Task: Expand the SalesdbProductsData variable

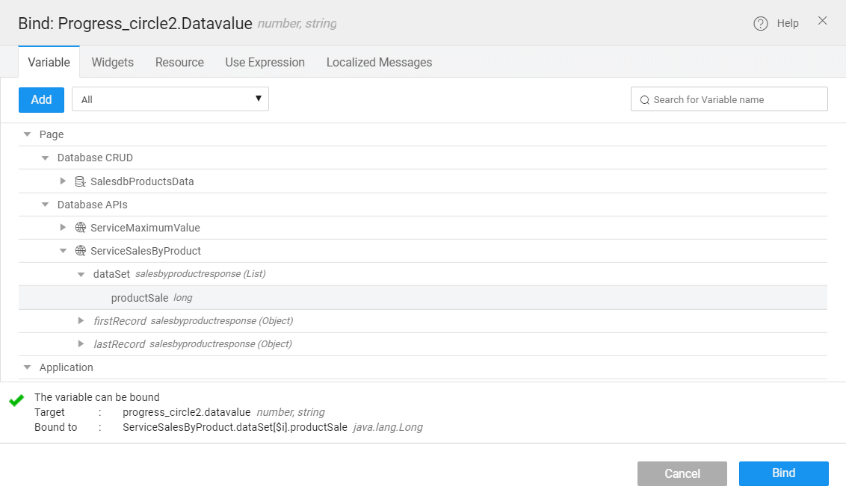Action: pyautogui.click(x=64, y=181)
